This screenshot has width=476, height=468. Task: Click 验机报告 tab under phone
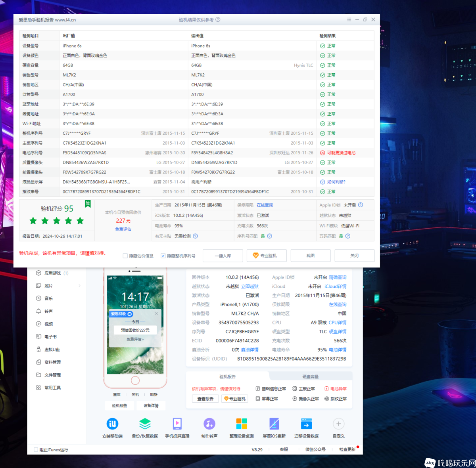coord(119,406)
